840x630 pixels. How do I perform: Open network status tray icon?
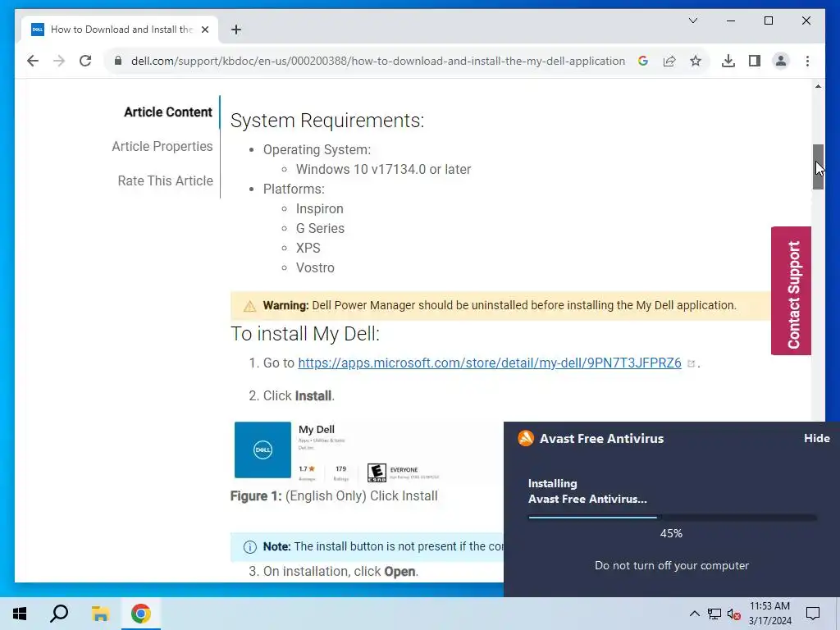(x=714, y=614)
